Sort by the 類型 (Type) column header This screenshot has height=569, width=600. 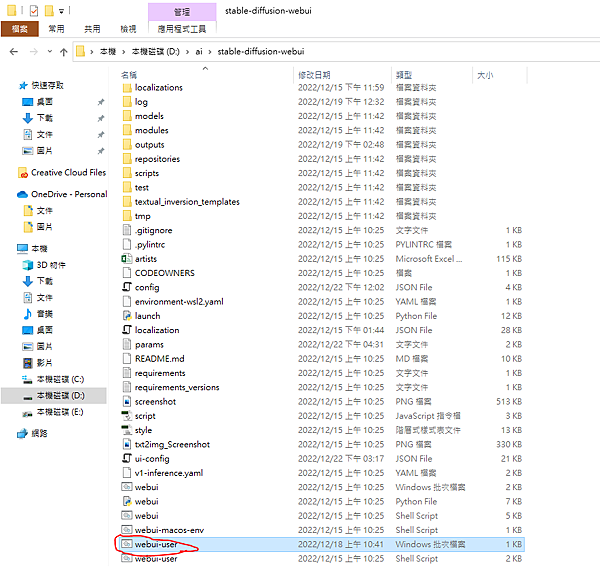404,75
